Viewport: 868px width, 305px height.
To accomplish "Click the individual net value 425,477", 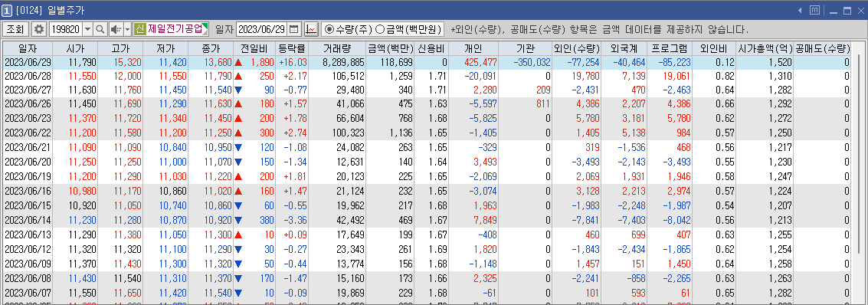I will click(481, 63).
